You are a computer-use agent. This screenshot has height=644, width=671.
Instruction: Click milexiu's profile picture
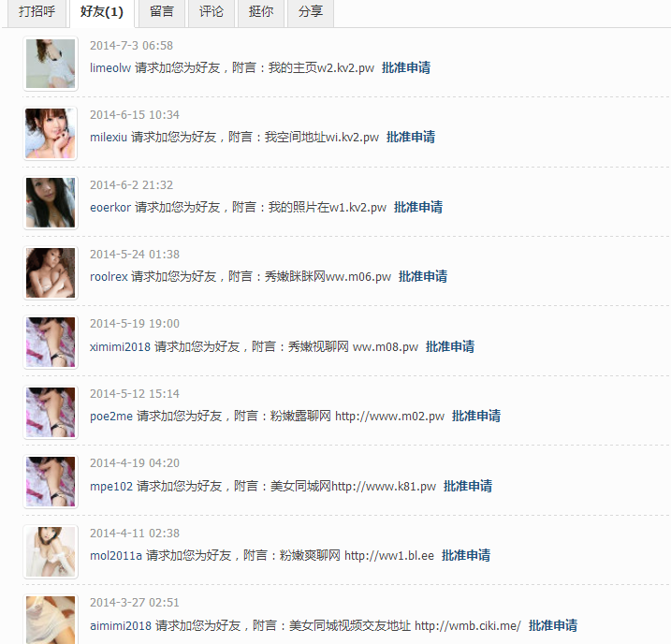[x=51, y=134]
